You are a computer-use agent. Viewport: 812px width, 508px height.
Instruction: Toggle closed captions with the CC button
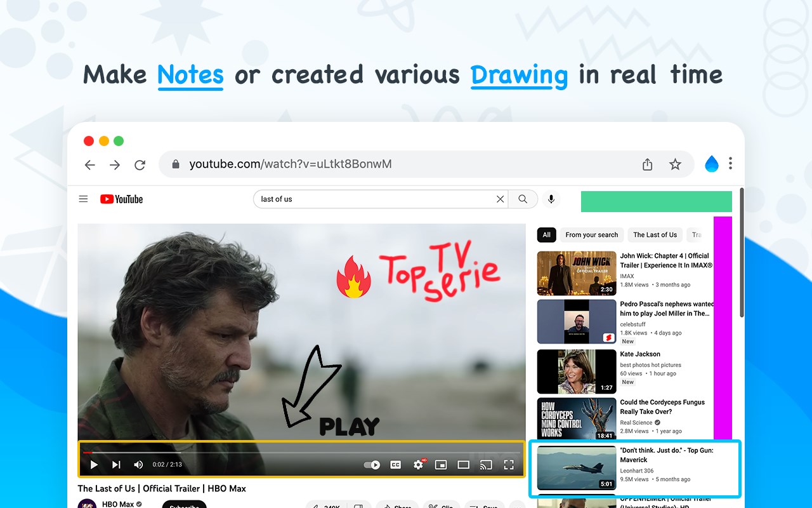(x=395, y=465)
